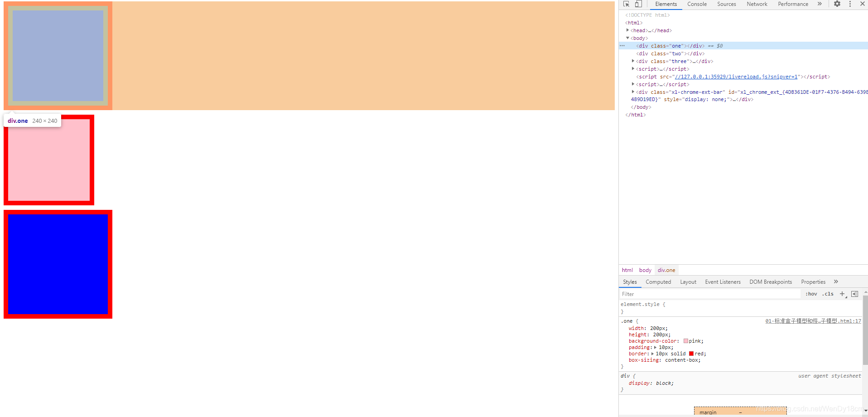Switch to the Console tab

pyautogui.click(x=697, y=4)
